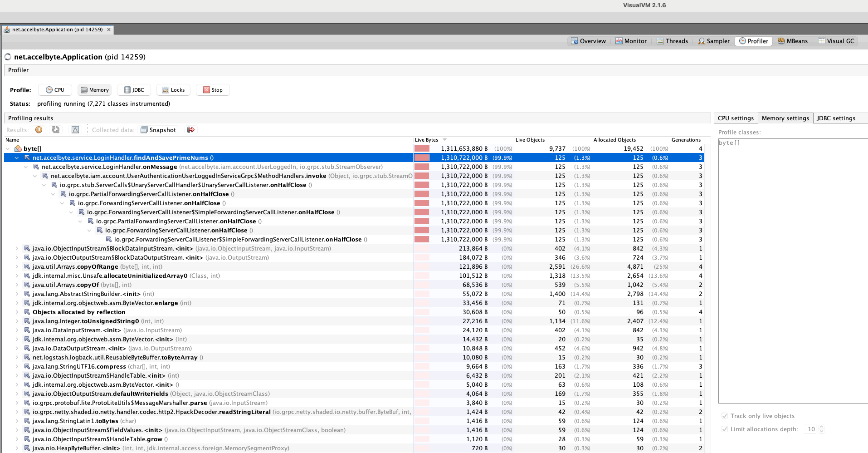Toggle the Memory profile button
The image size is (868, 453).
[94, 90]
